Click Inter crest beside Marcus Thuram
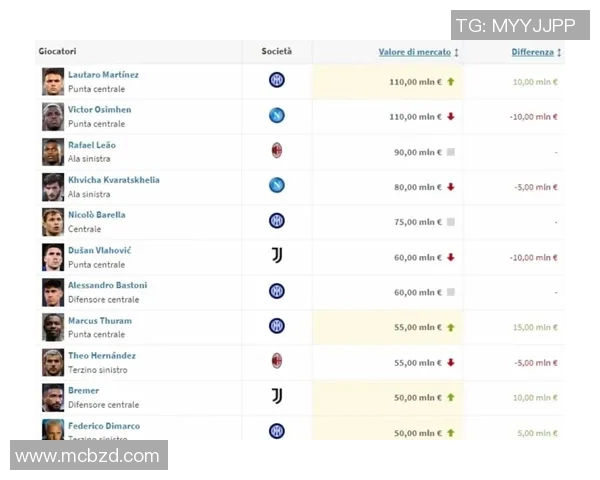This screenshot has height=480, width=600. click(277, 326)
